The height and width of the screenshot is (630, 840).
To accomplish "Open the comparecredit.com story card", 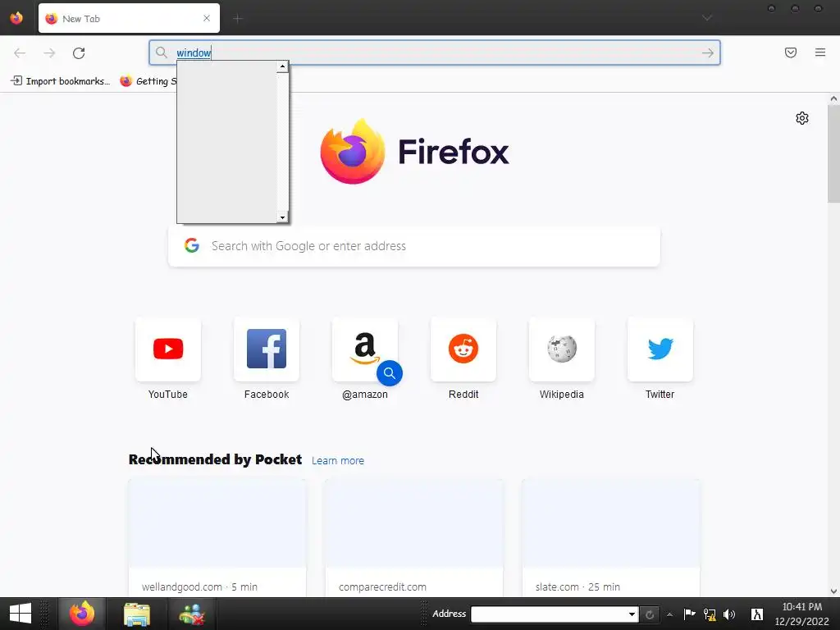I will click(x=414, y=538).
